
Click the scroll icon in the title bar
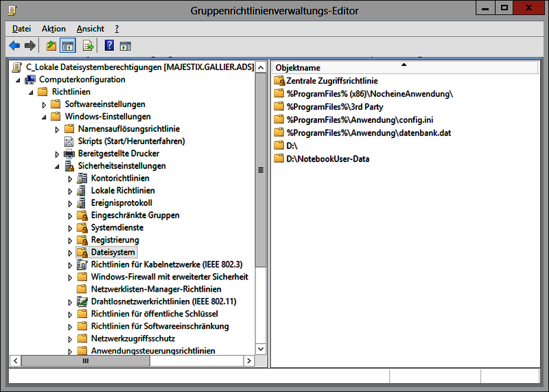pos(12,10)
